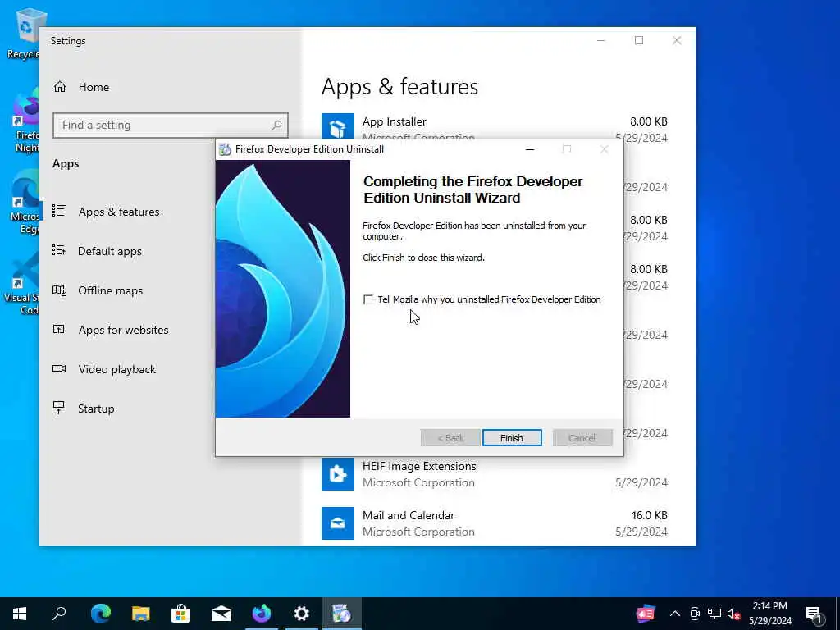Show hidden system tray icons

tap(675, 614)
